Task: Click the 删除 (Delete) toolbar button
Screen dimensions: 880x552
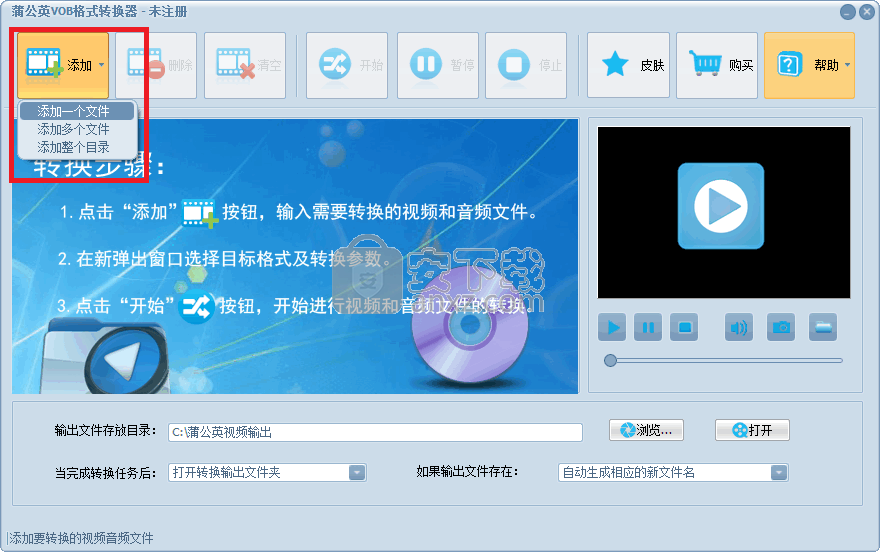Action: click(156, 65)
